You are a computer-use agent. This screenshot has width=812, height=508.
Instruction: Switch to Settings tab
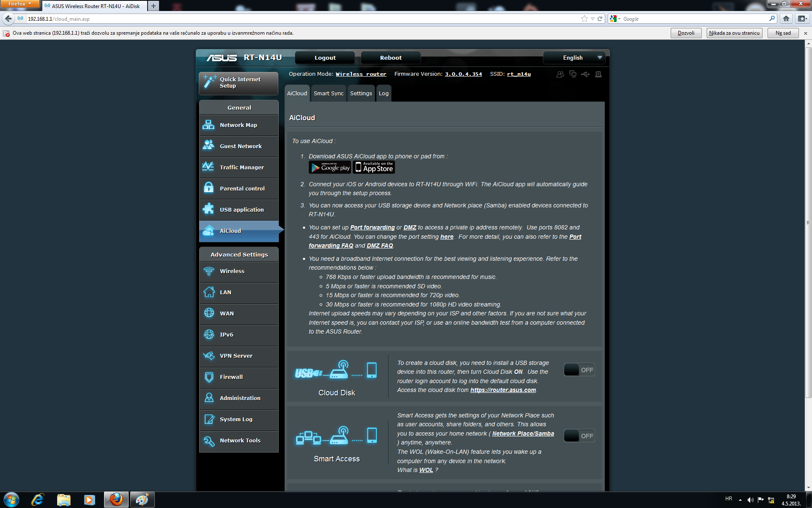(361, 94)
